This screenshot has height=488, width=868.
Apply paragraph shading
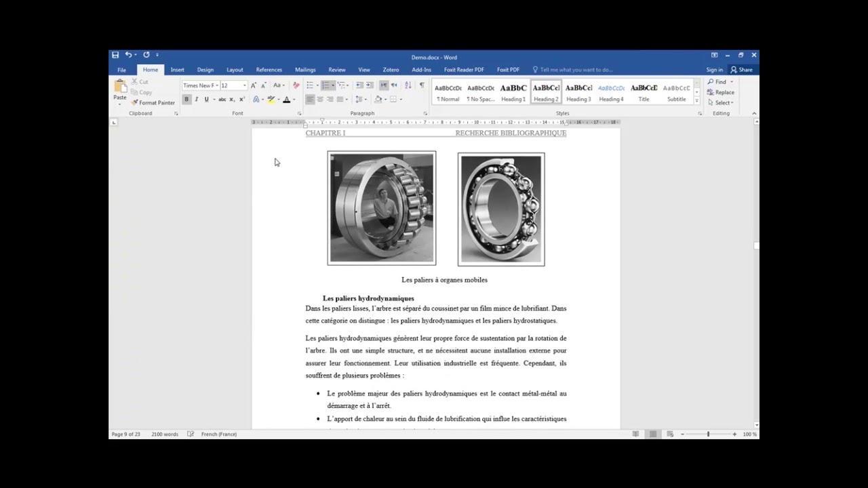point(378,100)
